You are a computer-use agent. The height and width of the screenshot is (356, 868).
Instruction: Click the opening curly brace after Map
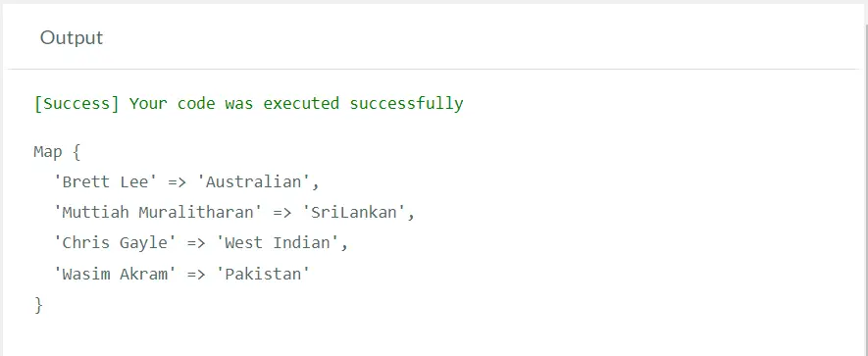click(x=77, y=152)
